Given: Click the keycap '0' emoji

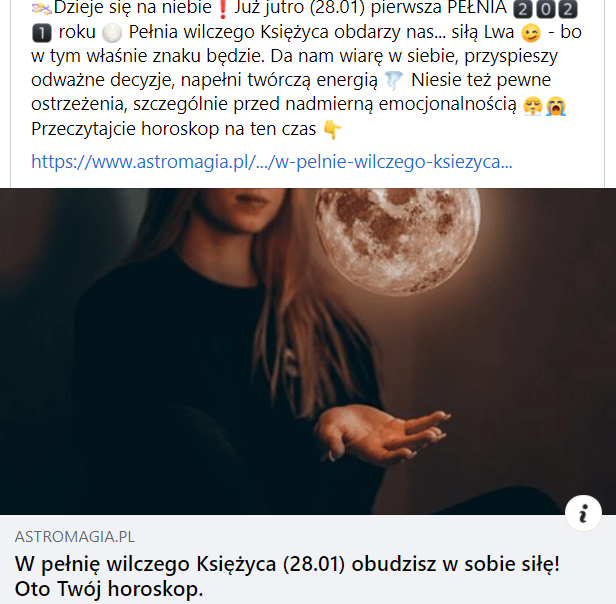Looking at the screenshot, I should click(545, 9).
